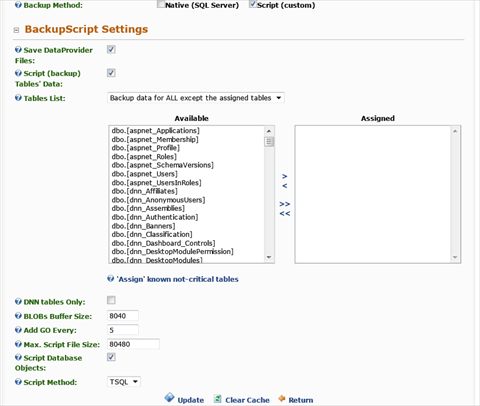Click help icon beside DNN tables Only
Viewport: 480px width, 406px height.
pyautogui.click(x=18, y=302)
